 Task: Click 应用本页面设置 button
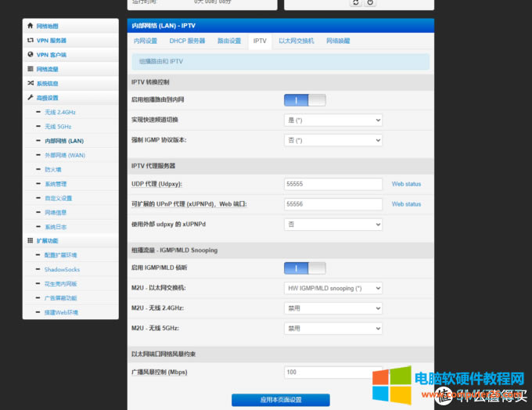[x=280, y=400]
